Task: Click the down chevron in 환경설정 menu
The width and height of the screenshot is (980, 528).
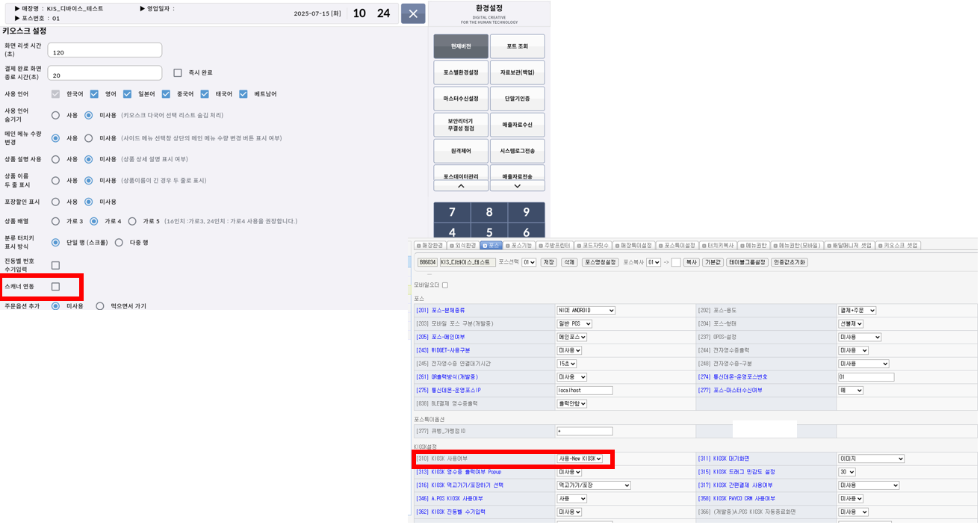Action: click(517, 186)
